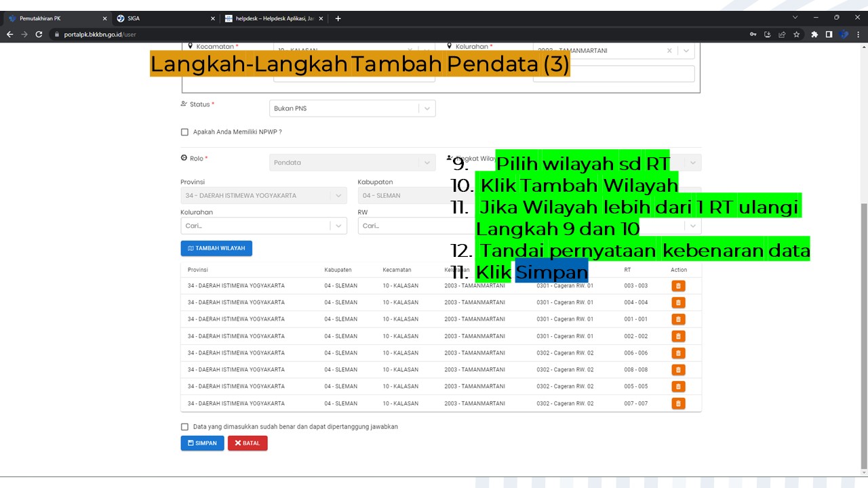The width and height of the screenshot is (868, 488).
Task: Open the Status dropdown showing Bukan PNS
Action: coord(427,108)
